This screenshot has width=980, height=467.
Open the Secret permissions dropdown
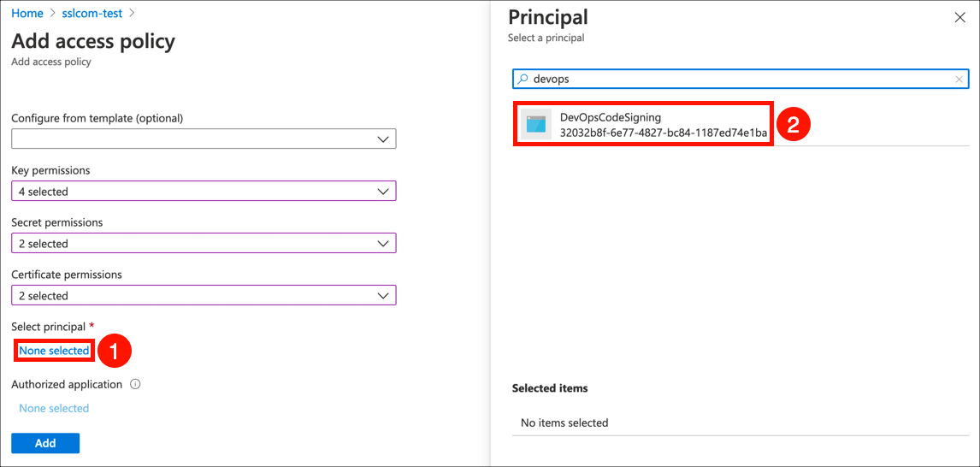point(204,244)
